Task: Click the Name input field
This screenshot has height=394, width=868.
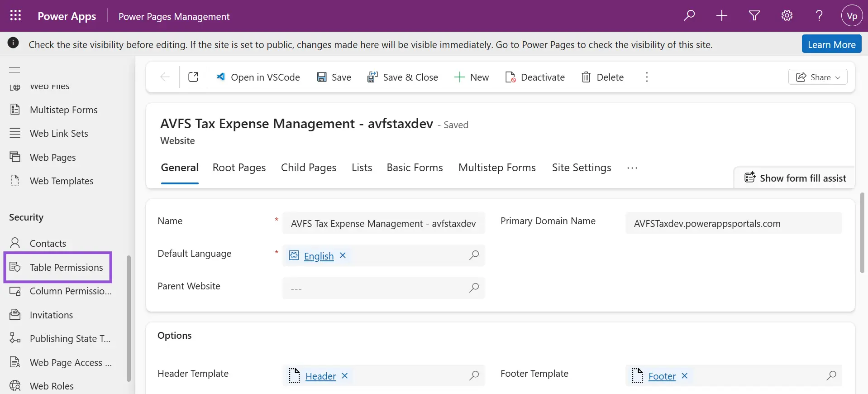Action: point(383,223)
